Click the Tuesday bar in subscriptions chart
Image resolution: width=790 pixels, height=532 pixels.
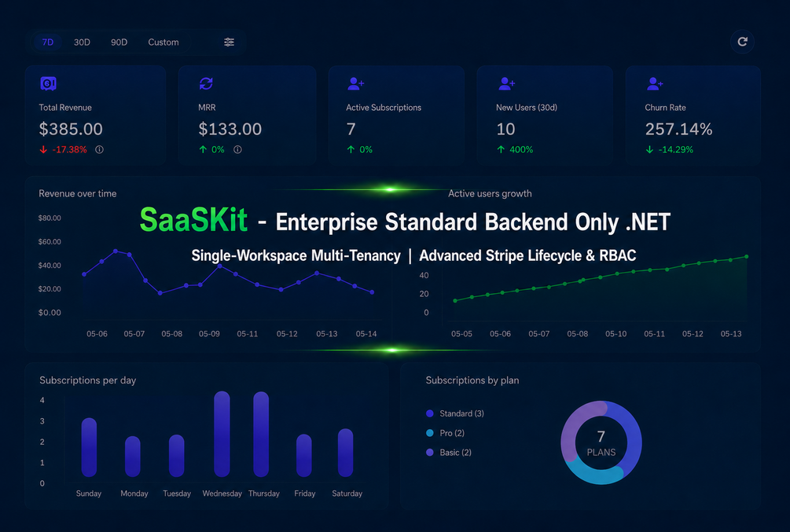[176, 456]
